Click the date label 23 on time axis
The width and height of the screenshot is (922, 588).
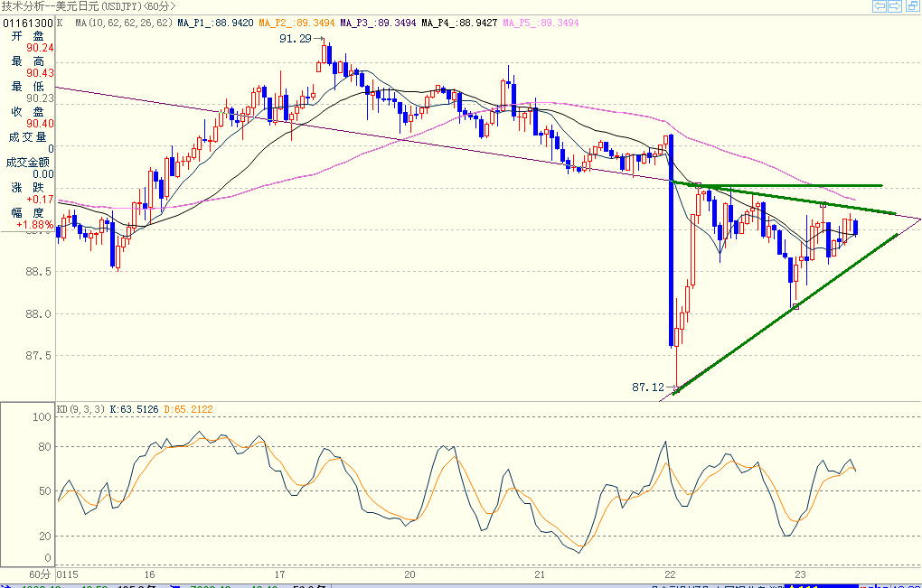pyautogui.click(x=800, y=574)
